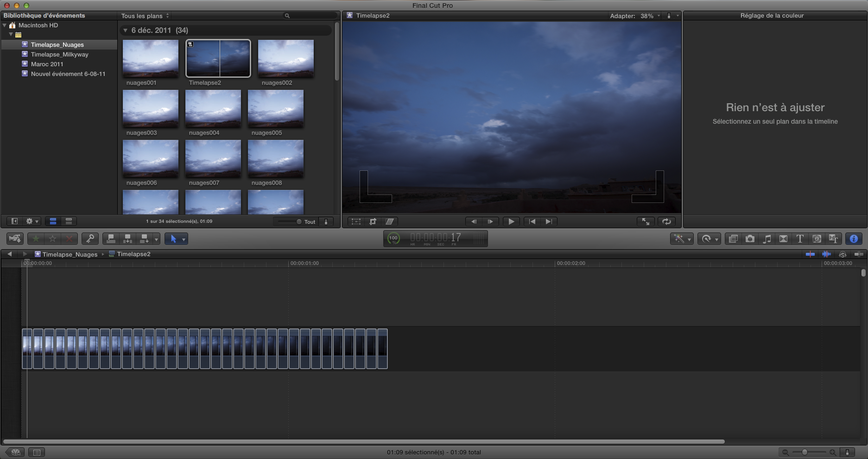Click Timelapse_Nuages in the timeline breadcrumb

point(70,254)
